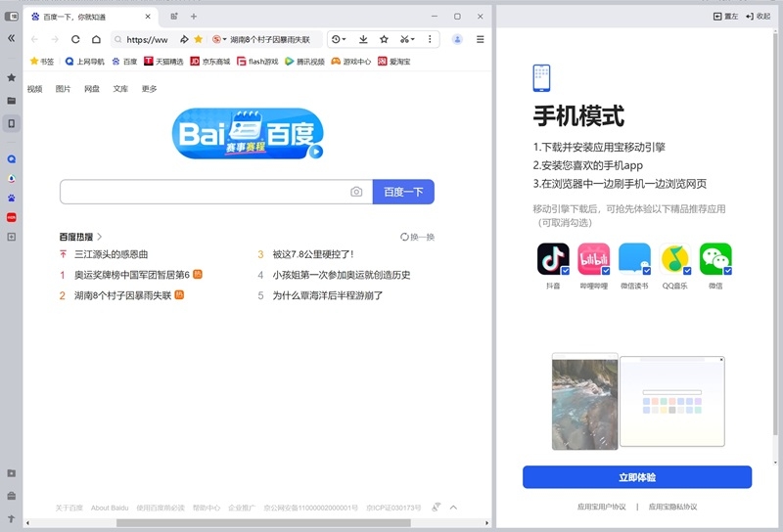Go to the browser home page
The image size is (783, 532).
(96, 39)
